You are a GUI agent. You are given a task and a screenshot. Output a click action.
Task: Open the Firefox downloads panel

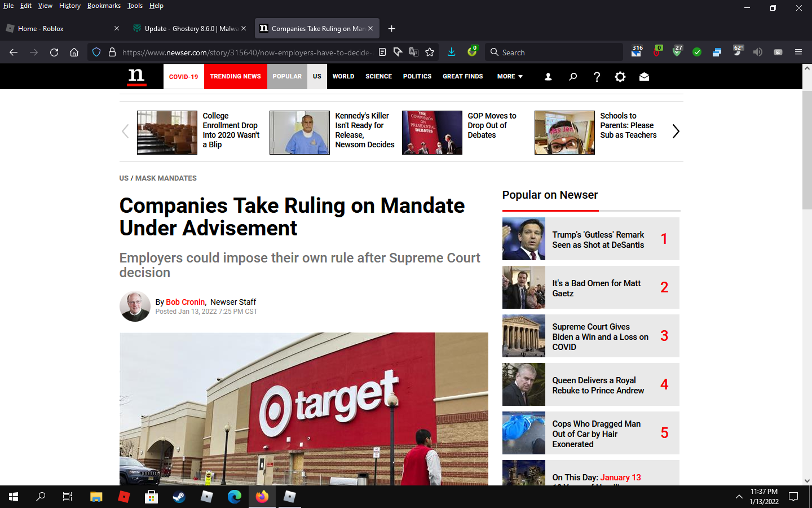coord(451,52)
